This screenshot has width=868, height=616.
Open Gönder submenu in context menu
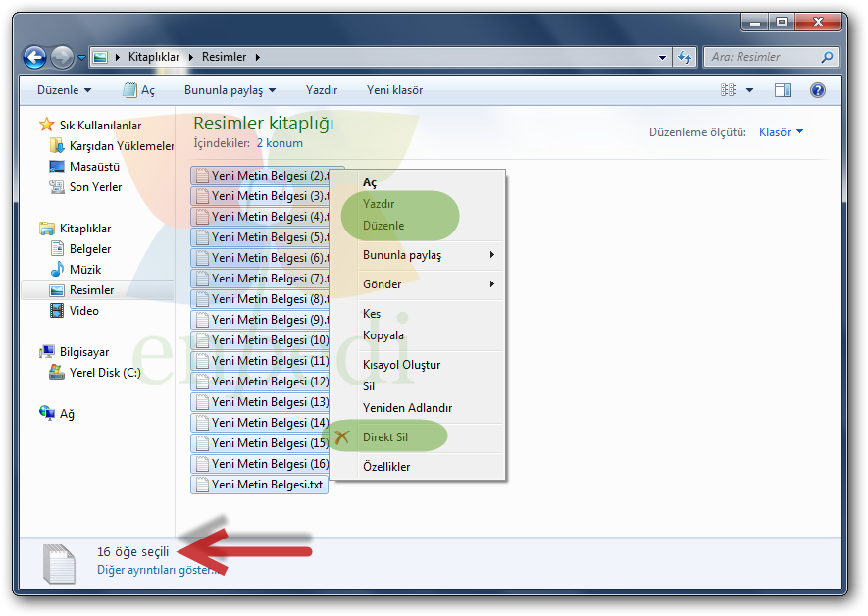pos(418,284)
